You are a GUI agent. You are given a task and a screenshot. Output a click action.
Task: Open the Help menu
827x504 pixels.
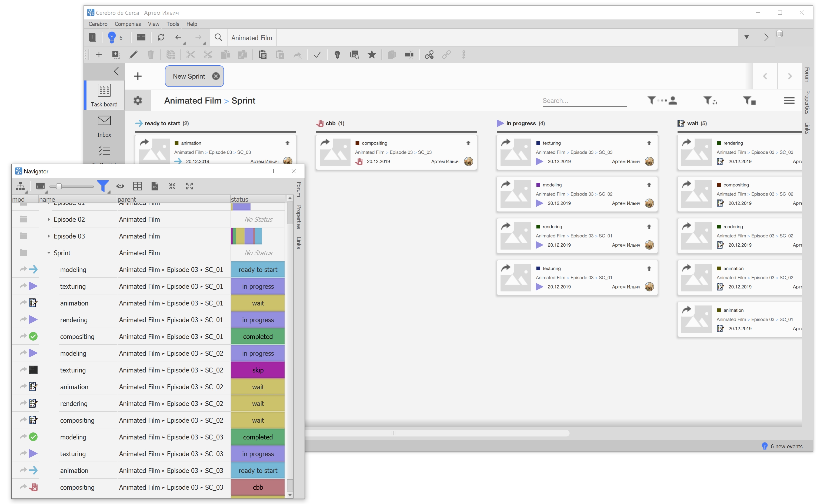[x=192, y=24]
